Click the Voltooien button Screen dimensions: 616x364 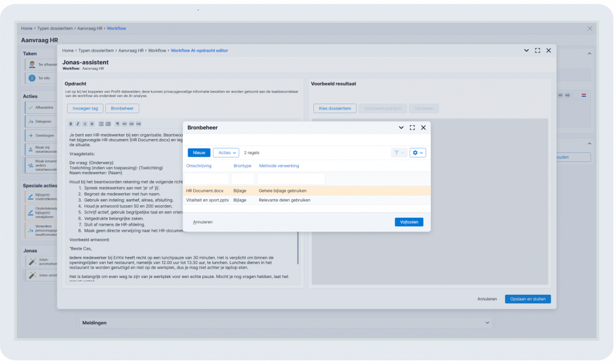pyautogui.click(x=409, y=222)
